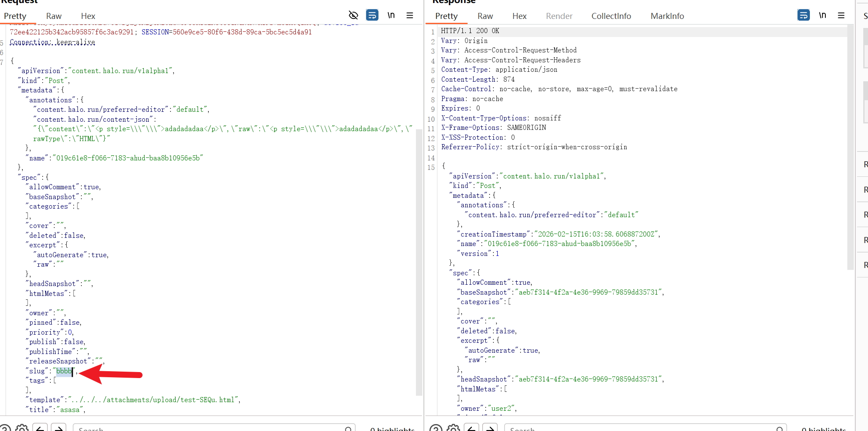This screenshot has width=868, height=431.
Task: Open the CollectInfo response tab
Action: click(x=611, y=16)
